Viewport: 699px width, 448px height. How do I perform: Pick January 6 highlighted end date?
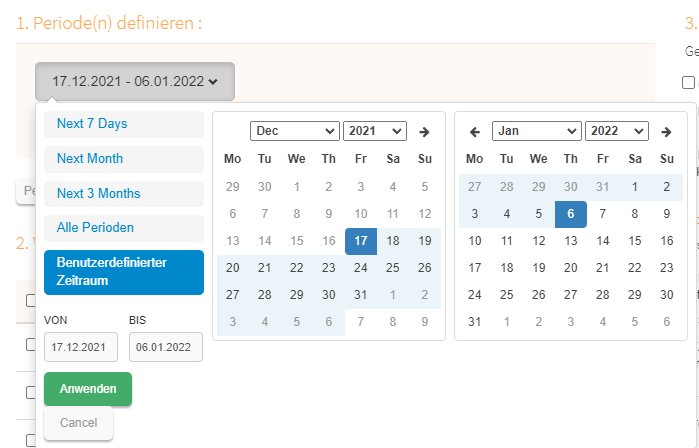click(x=571, y=214)
